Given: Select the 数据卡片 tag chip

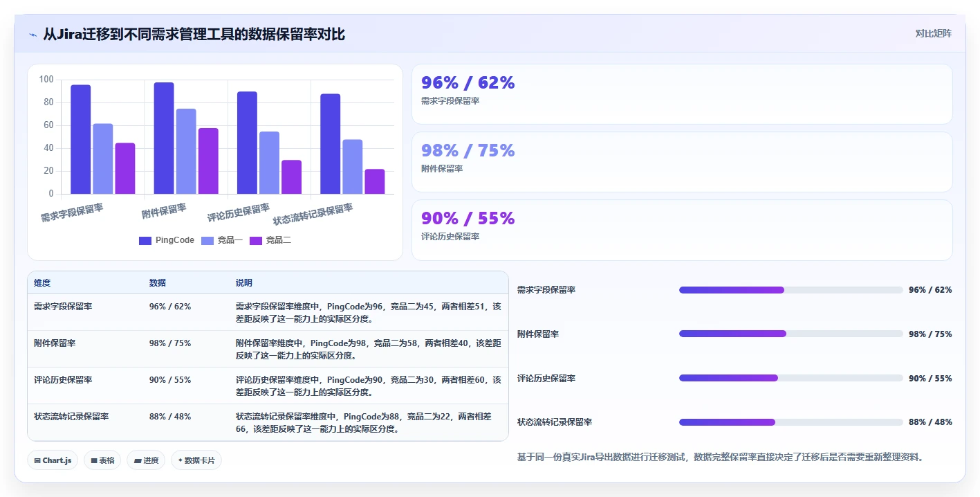Looking at the screenshot, I should pos(196,460).
